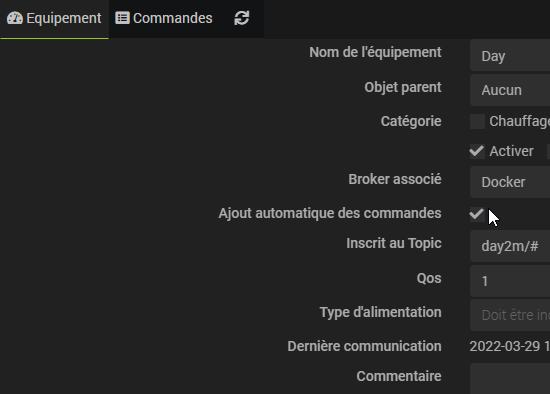
Task: Click the refresh arrows icon tab
Action: [242, 18]
